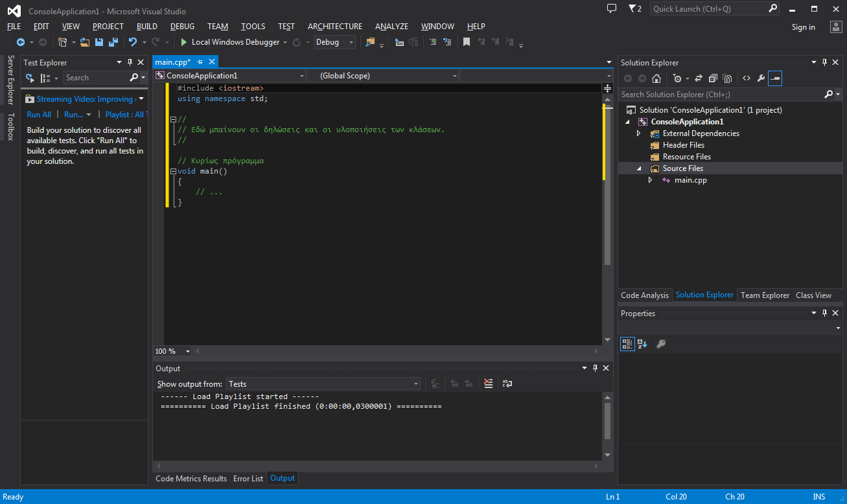The height and width of the screenshot is (504, 847).
Task: Toggle Preview Selected Items in Solution Explorer
Action: [775, 78]
